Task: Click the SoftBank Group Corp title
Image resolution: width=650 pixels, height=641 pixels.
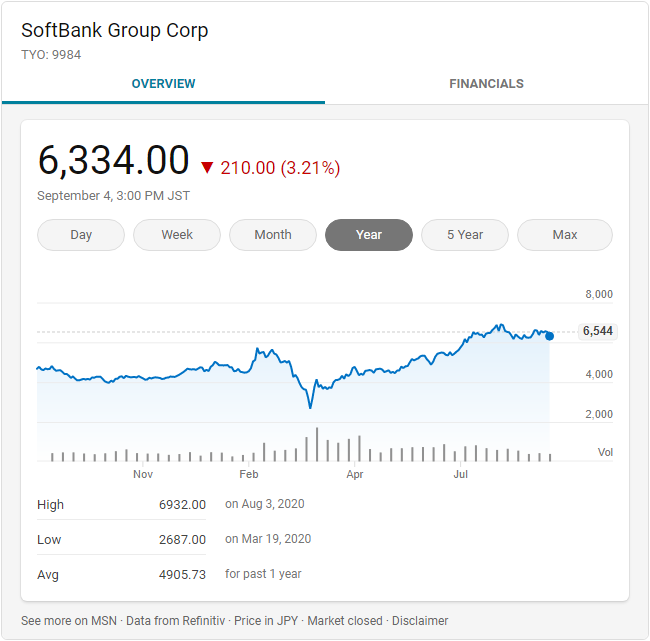Action: coord(115,31)
